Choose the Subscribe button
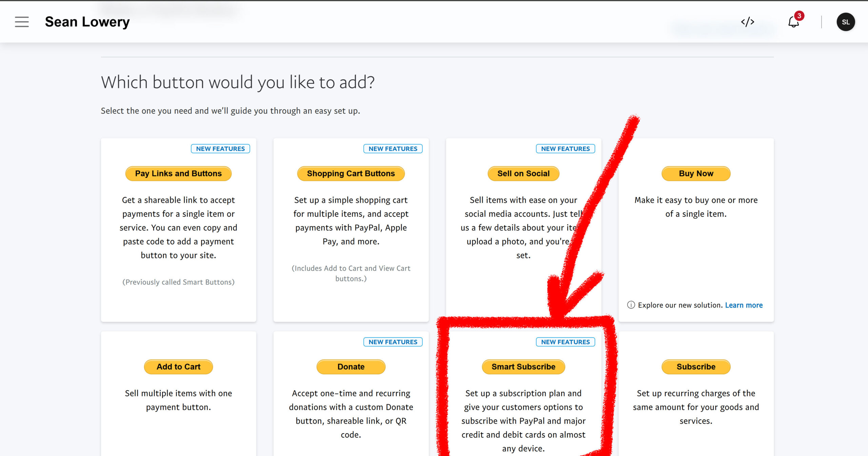The image size is (868, 456). pyautogui.click(x=696, y=366)
